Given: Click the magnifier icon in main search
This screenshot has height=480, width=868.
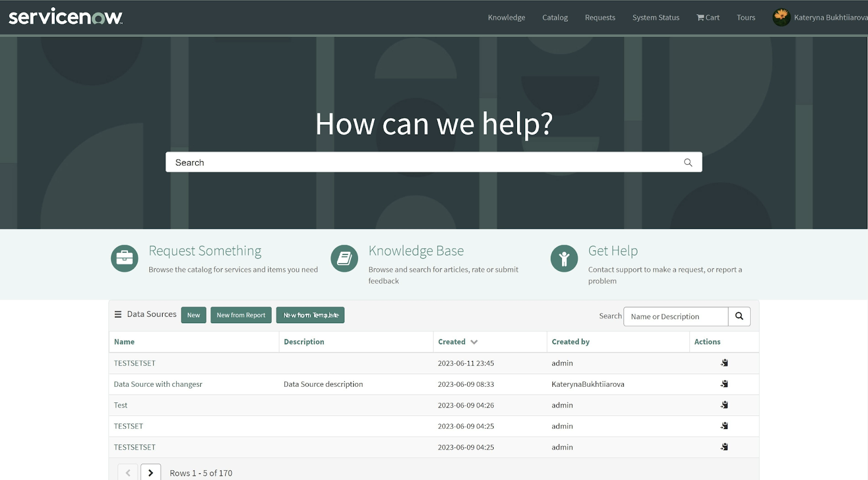Looking at the screenshot, I should pos(688,162).
